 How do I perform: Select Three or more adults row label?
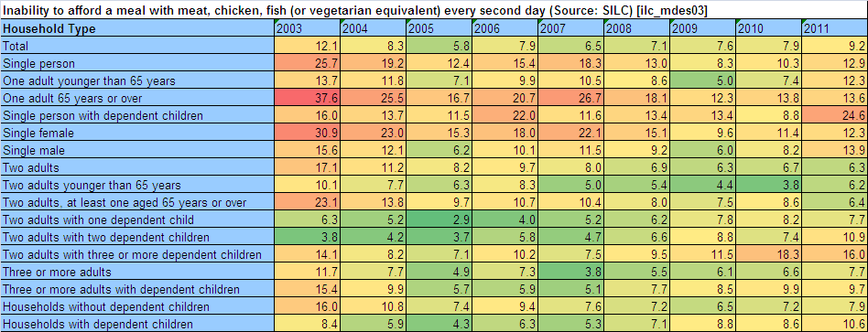[137, 272]
